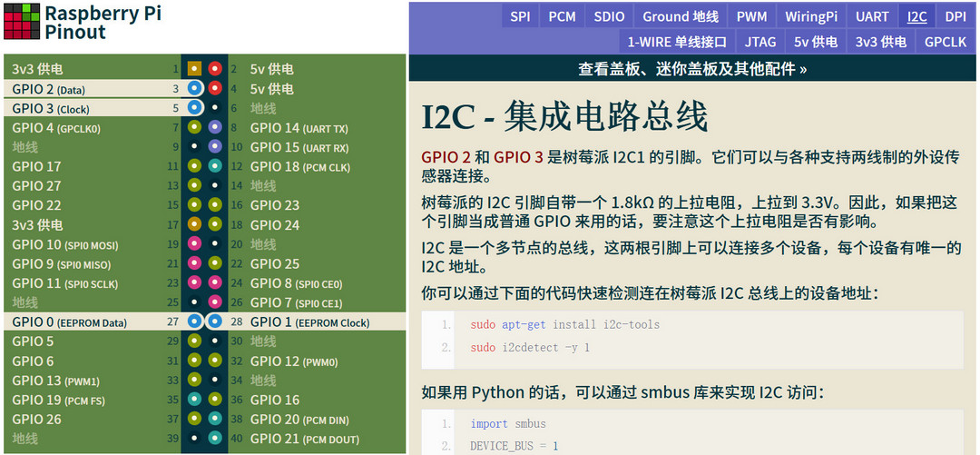Image resolution: width=980 pixels, height=455 pixels.
Task: Open the GPIO 18 (PCM CLK) label
Action: pos(300,167)
